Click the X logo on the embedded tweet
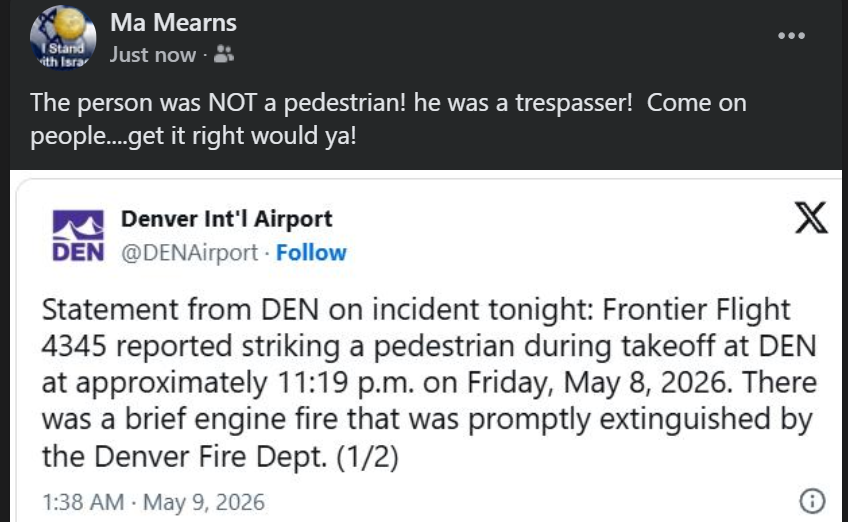 pos(811,218)
